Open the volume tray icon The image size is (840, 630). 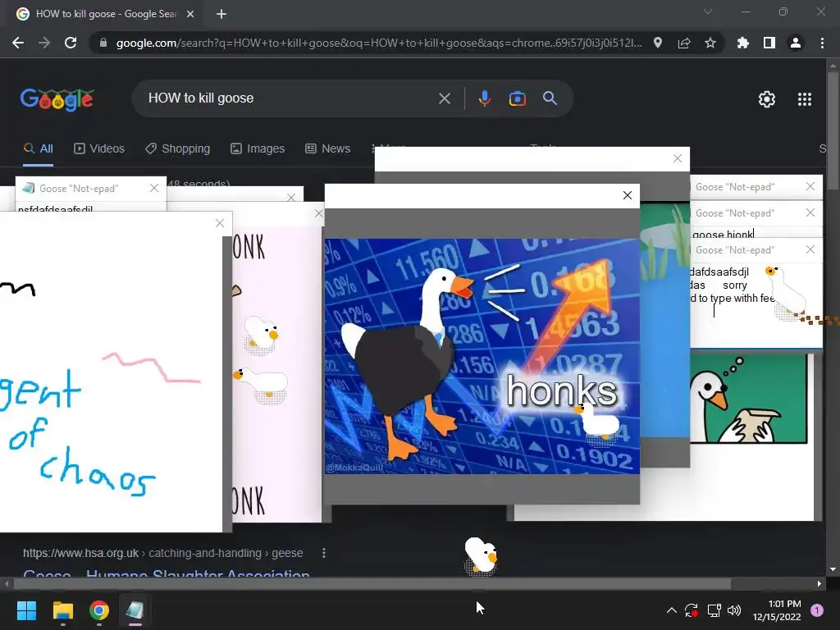click(x=734, y=610)
